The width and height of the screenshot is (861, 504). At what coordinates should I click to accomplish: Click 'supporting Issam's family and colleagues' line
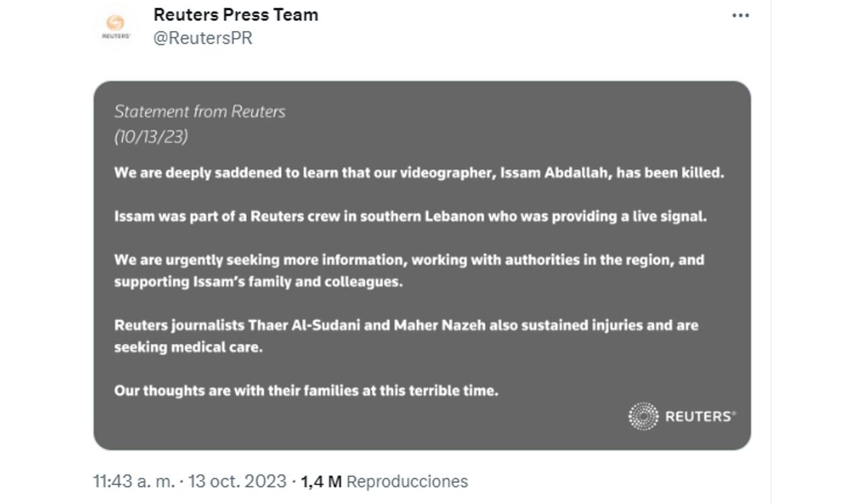pyautogui.click(x=258, y=282)
